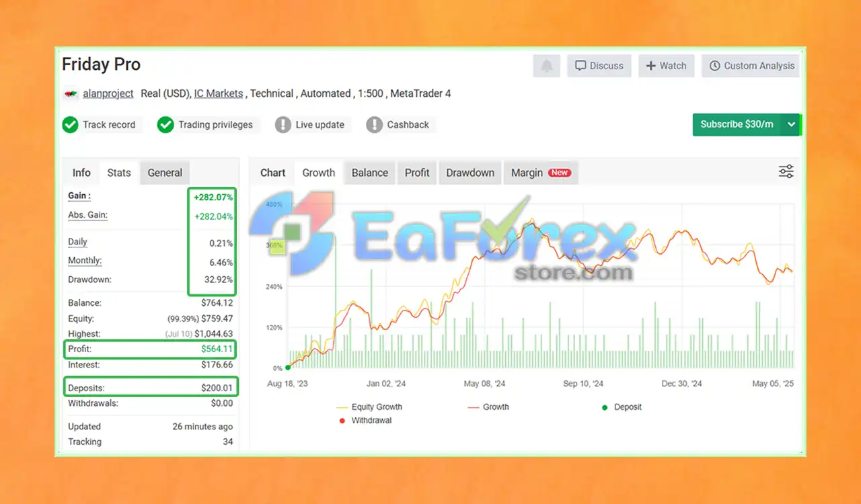The height and width of the screenshot is (504, 861).
Task: Select the Drawdown chart tab
Action: (470, 173)
